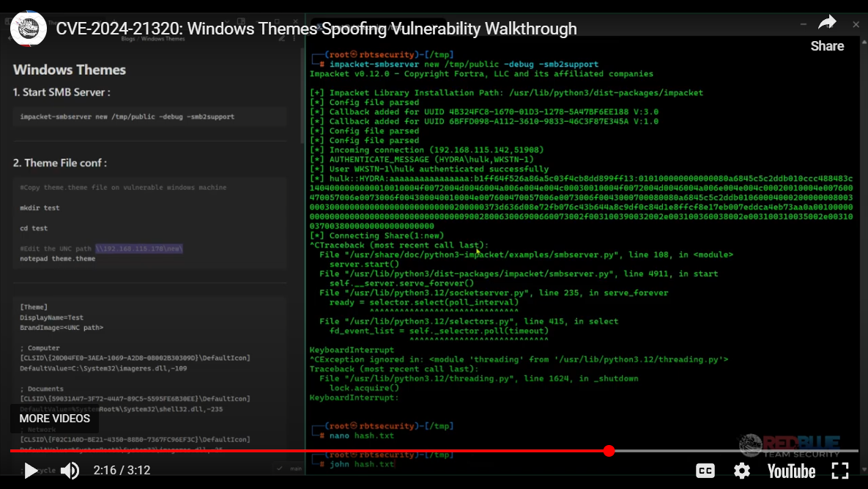Click the 'Callback added for UUID 6BFFD098' line

[484, 121]
